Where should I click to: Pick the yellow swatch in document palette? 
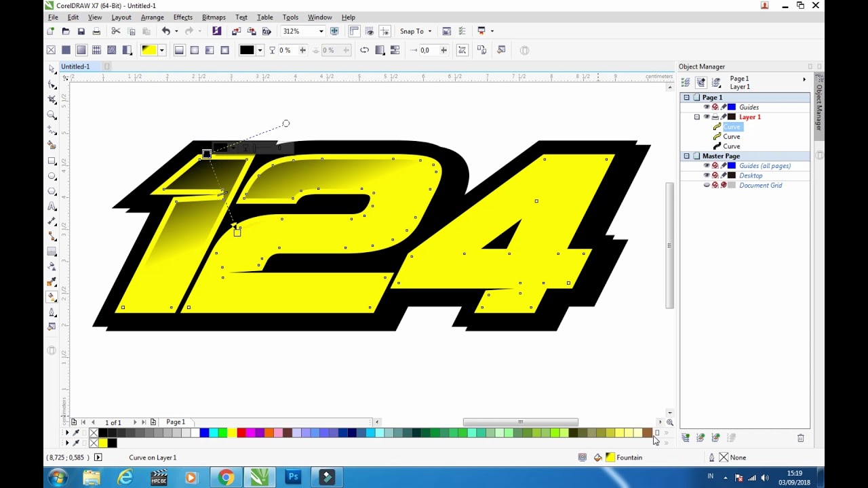point(103,443)
